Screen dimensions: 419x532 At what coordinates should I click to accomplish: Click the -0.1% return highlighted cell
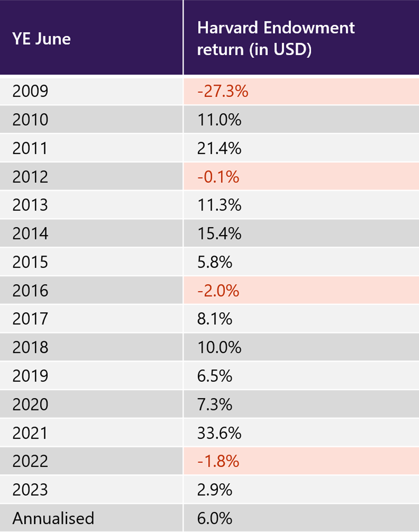click(218, 177)
